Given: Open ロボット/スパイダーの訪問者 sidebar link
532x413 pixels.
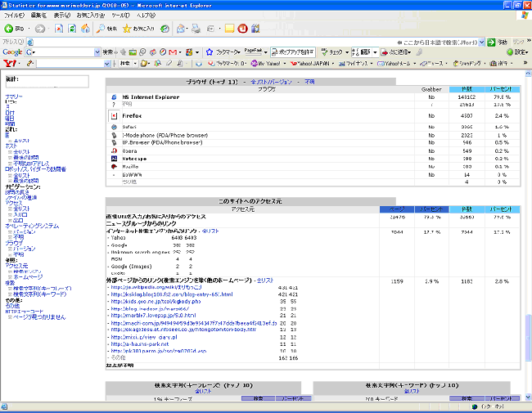Looking at the screenshot, I should (36, 169).
